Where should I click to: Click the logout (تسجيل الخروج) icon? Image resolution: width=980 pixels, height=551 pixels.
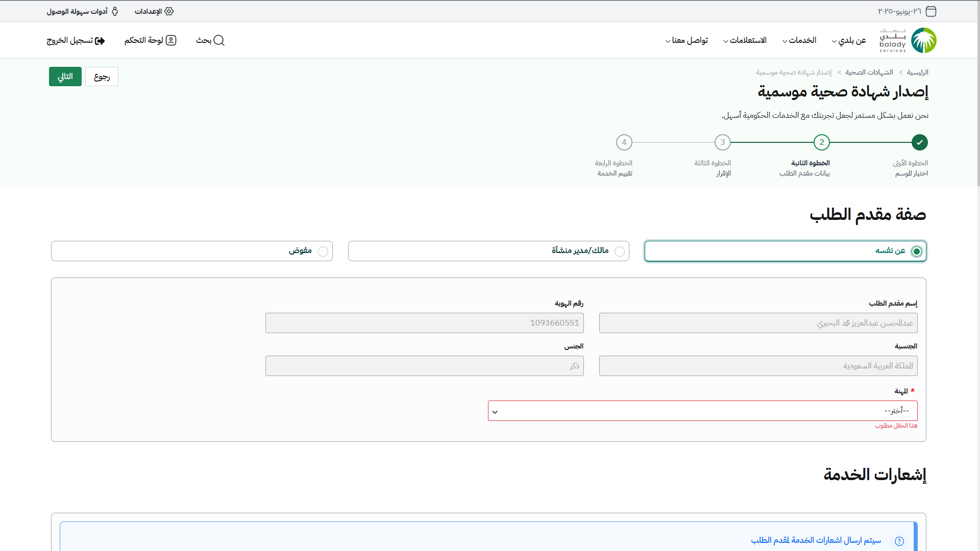(100, 41)
